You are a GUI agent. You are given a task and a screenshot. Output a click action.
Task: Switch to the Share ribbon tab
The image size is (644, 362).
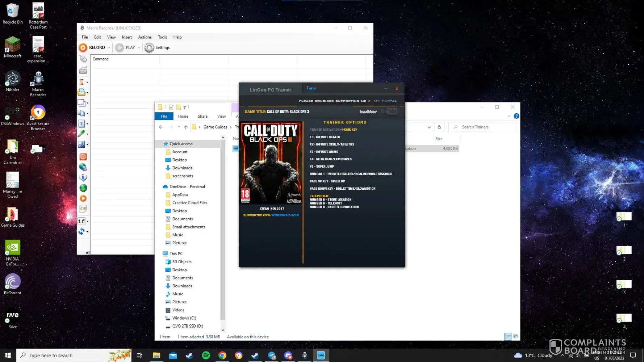coord(202,116)
